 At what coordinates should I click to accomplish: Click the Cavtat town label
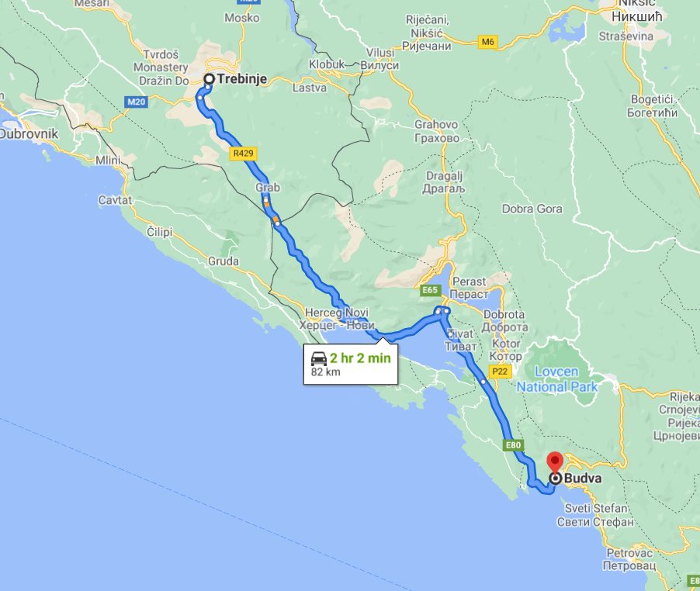pos(115,200)
